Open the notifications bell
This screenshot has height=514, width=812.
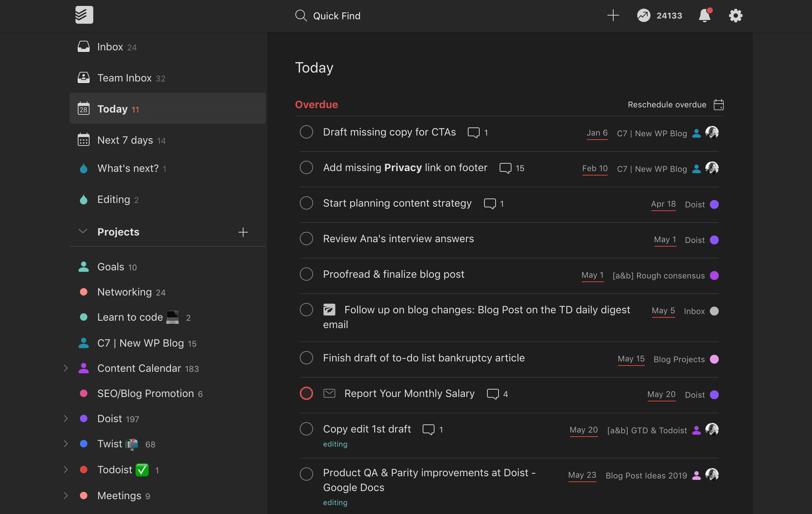coord(705,16)
